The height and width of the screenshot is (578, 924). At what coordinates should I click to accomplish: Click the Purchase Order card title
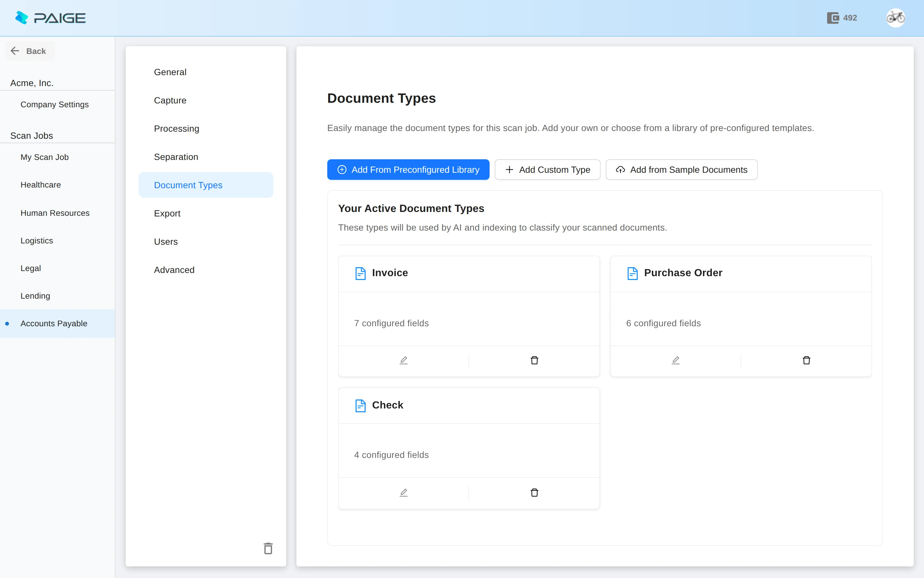683,273
